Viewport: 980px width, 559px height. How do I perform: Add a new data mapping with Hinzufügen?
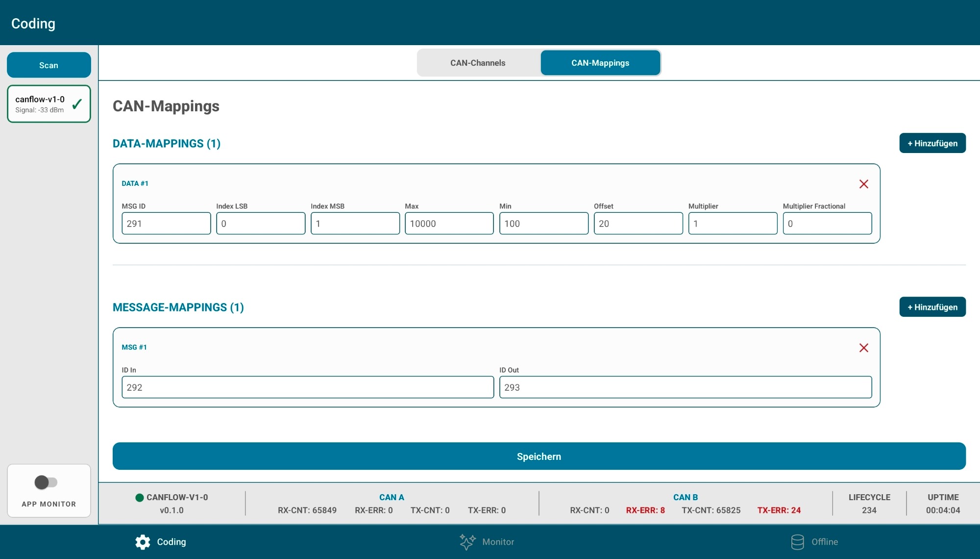click(x=932, y=143)
